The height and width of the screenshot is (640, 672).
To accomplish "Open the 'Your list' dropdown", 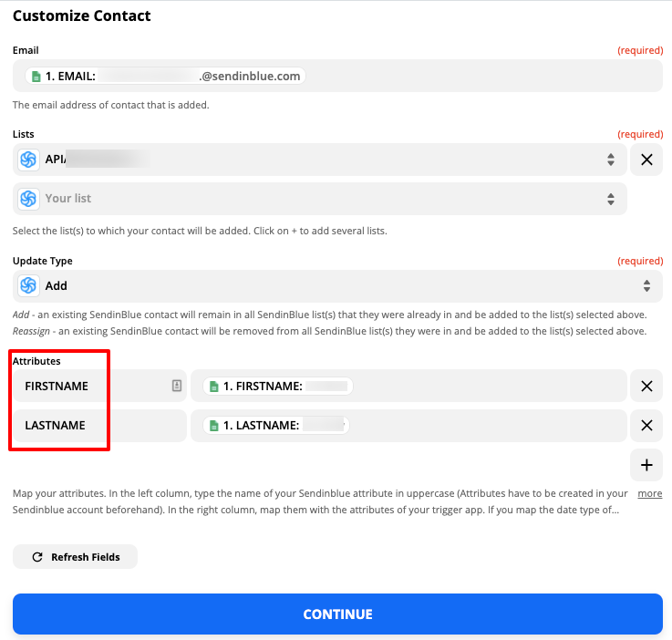I will point(320,199).
